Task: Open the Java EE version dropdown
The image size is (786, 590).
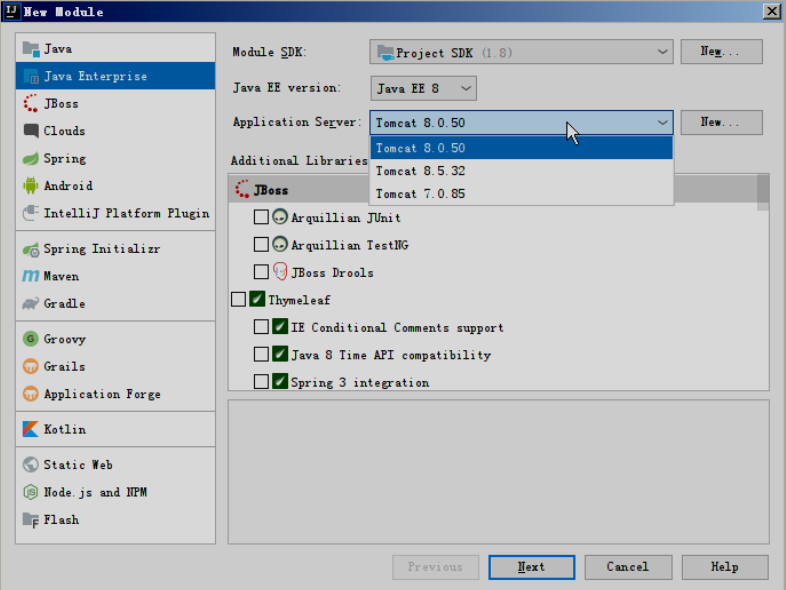Action: 424,89
